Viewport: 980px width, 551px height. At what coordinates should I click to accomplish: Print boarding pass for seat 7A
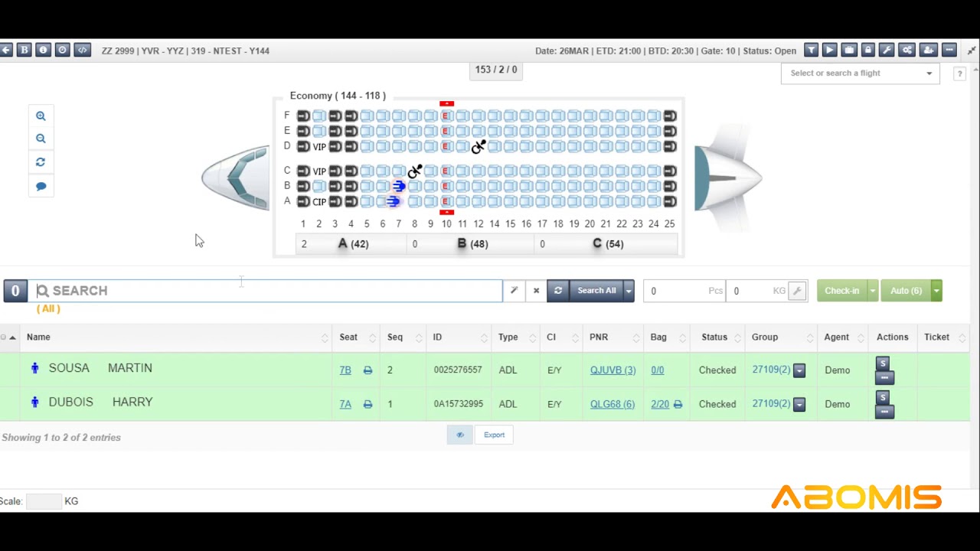[367, 404]
